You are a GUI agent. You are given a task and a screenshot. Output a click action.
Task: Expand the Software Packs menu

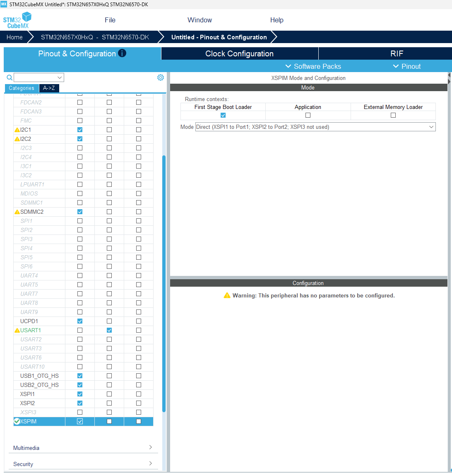coord(313,66)
